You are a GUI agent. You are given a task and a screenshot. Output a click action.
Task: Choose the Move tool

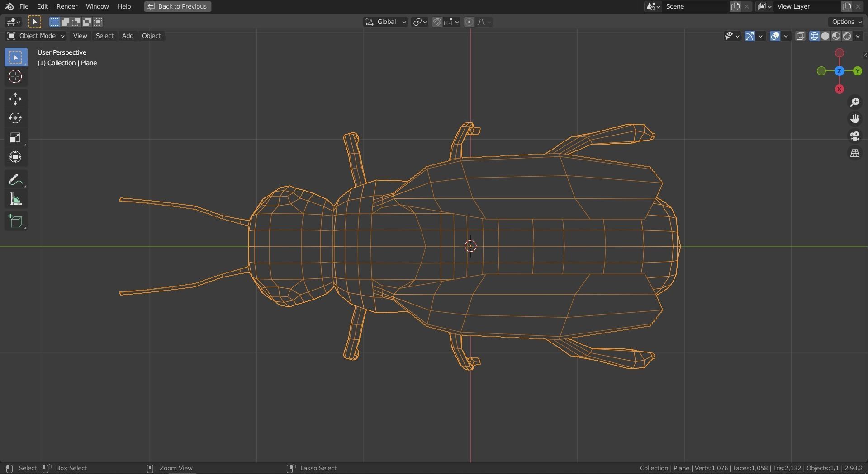point(16,99)
